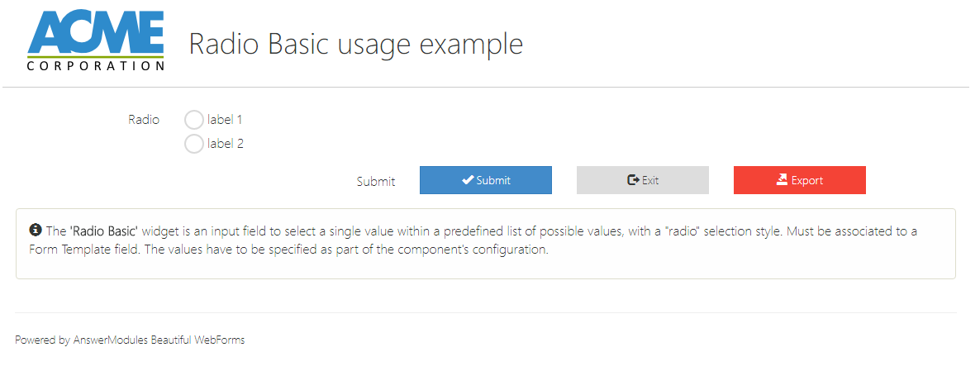Click the export icon on red button
The height and width of the screenshot is (371, 980).
tap(782, 180)
